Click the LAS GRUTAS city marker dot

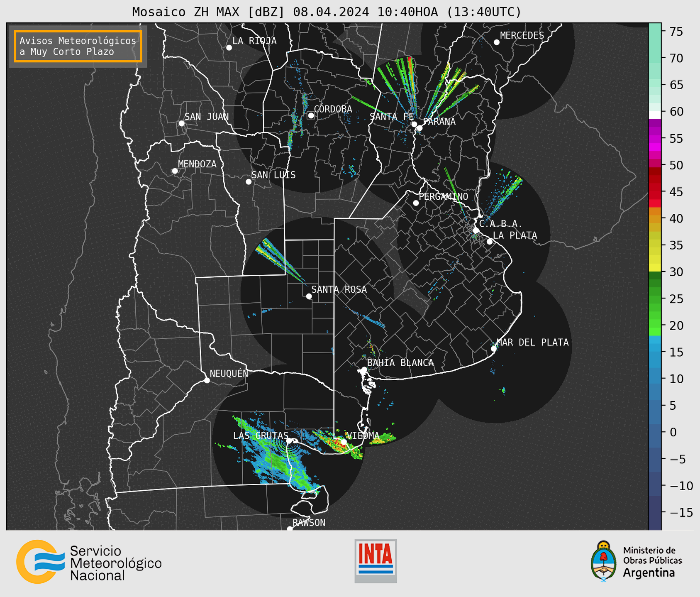click(x=289, y=441)
